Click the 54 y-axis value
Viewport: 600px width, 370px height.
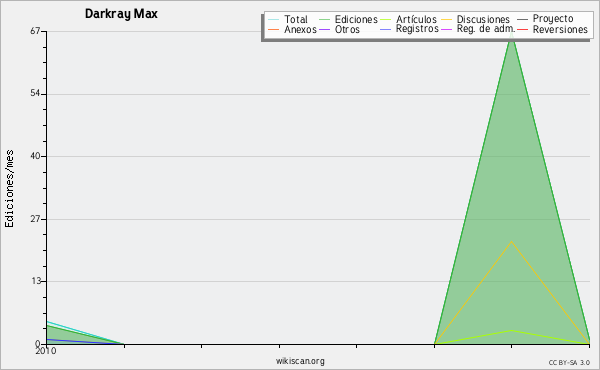click(x=35, y=94)
